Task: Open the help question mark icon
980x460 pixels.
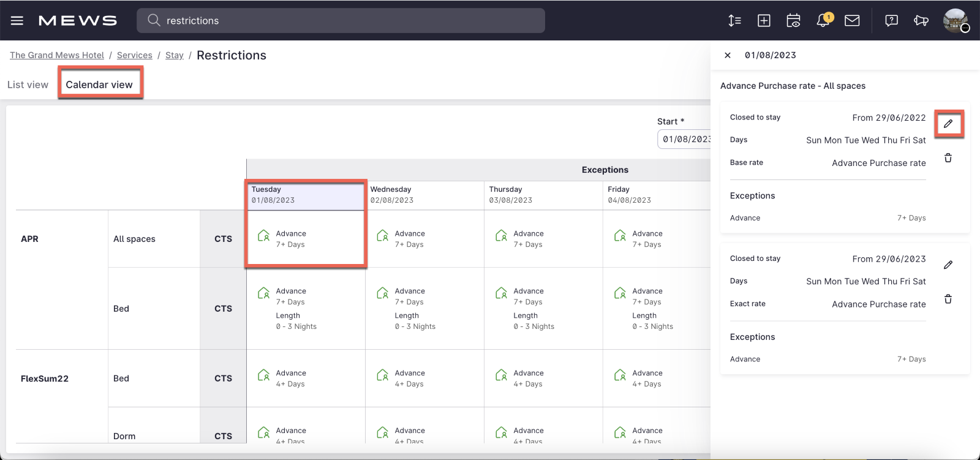Action: pos(891,21)
